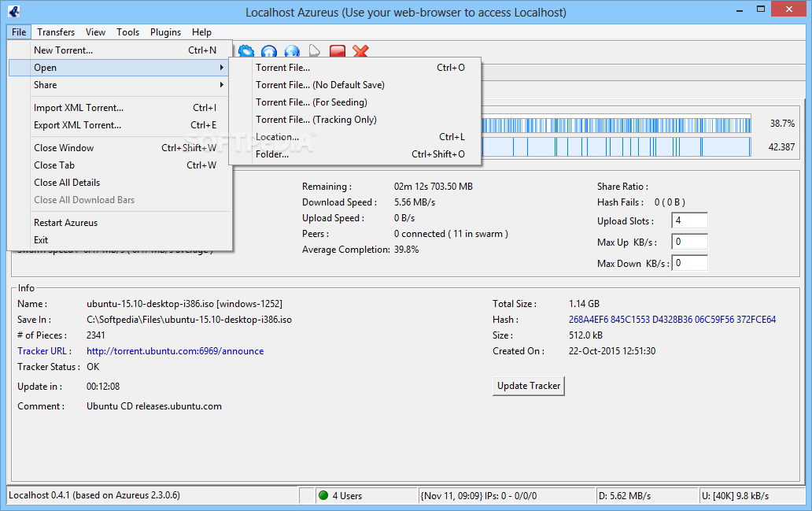Click the globe toolbar icon

[292, 51]
